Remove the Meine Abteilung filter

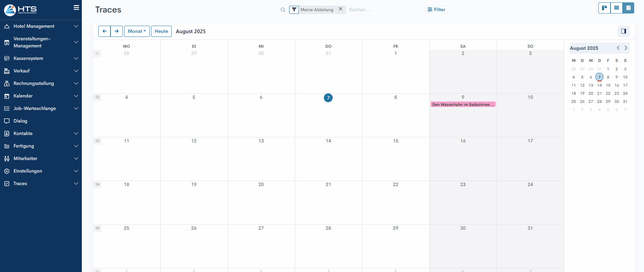[x=340, y=9]
